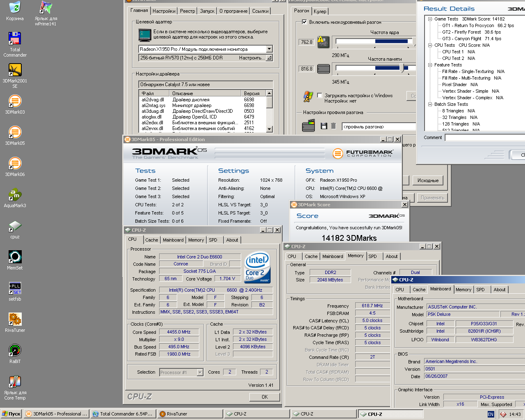Screen dimensions: 525x420
Task: Open the About tab in CPU-Z mainboard window
Action: point(500,290)
